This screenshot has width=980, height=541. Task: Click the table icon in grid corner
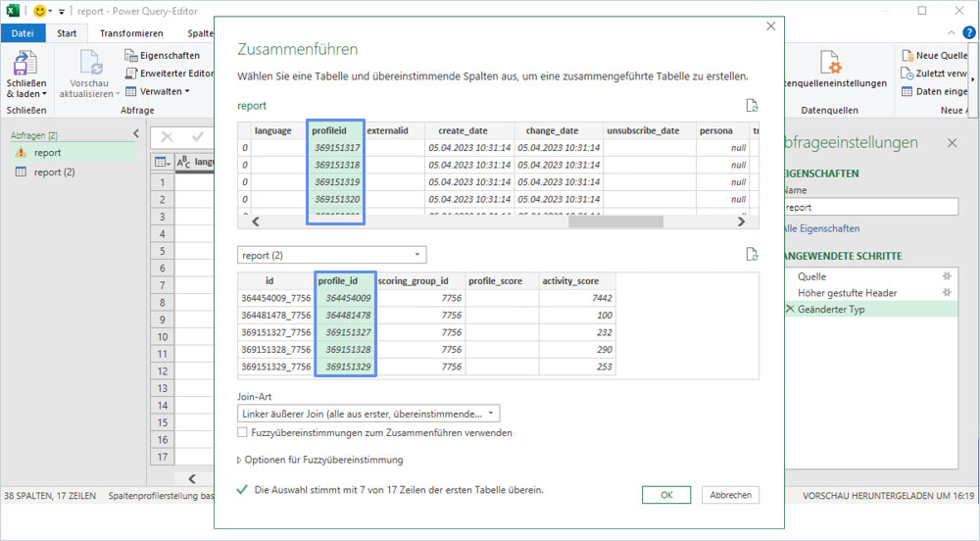pos(162,163)
